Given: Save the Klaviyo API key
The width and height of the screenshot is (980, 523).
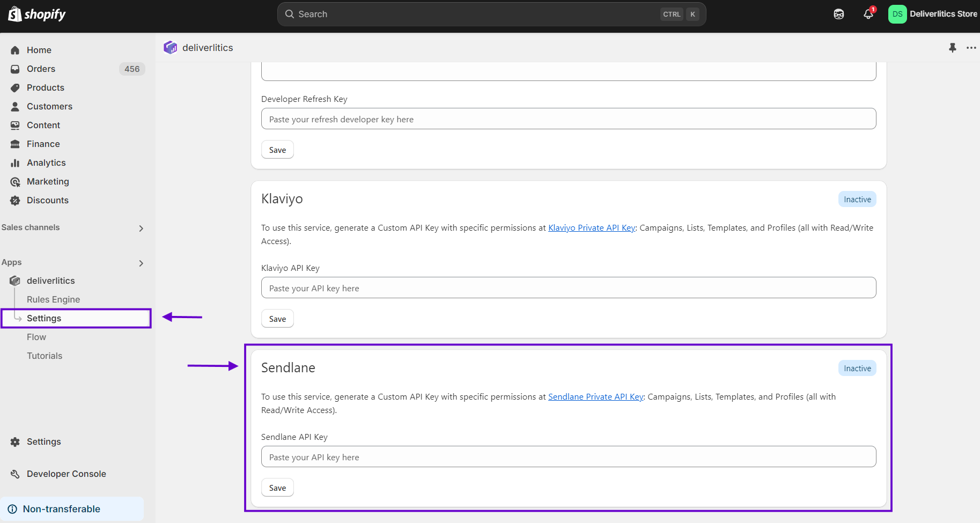Looking at the screenshot, I should (277, 319).
